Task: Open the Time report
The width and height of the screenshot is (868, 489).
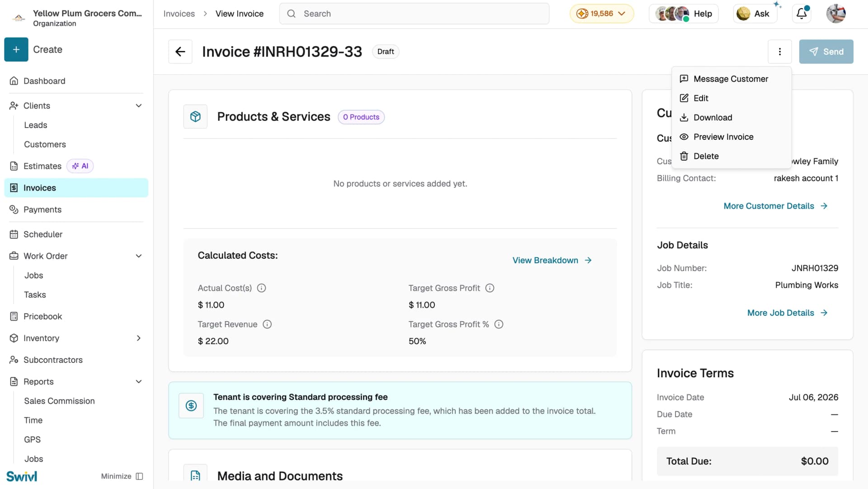Action: pyautogui.click(x=33, y=421)
